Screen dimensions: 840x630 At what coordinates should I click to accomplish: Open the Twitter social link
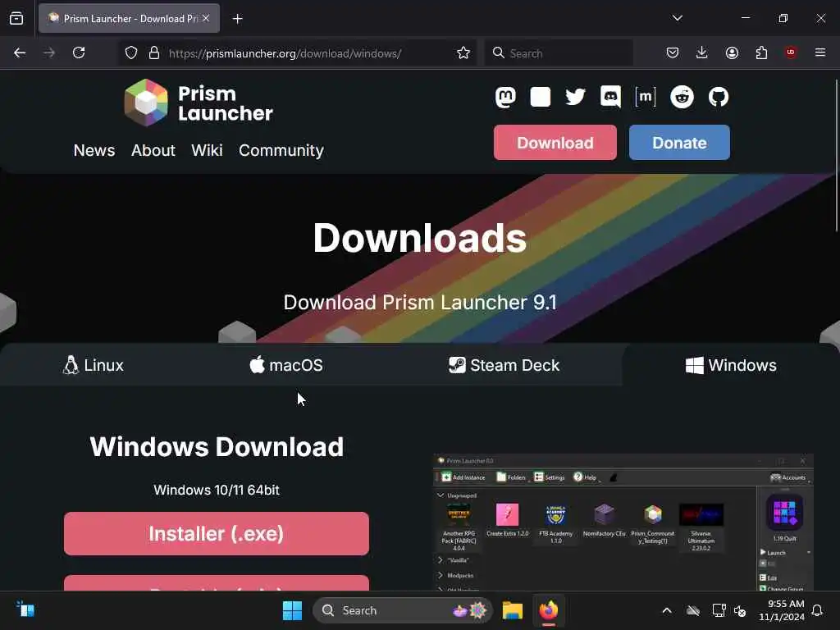575,97
